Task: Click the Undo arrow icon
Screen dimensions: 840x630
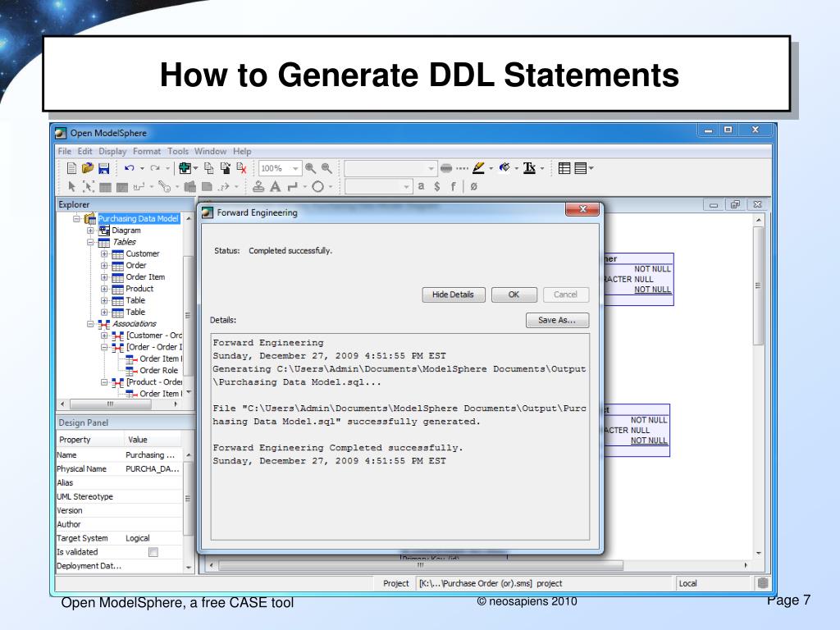Action: (129, 168)
